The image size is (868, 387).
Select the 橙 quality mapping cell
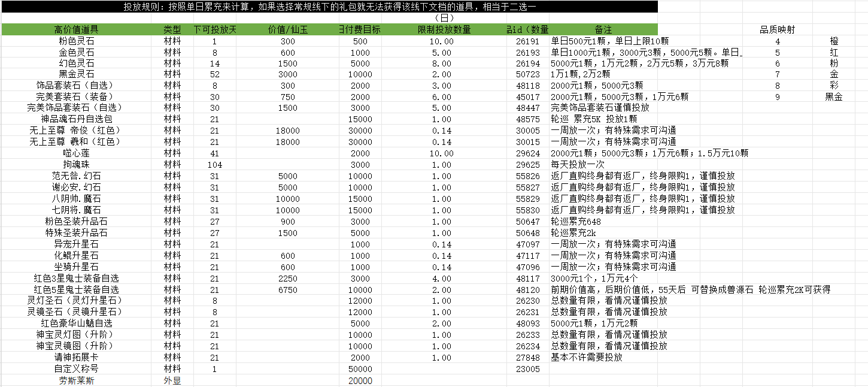(834, 41)
